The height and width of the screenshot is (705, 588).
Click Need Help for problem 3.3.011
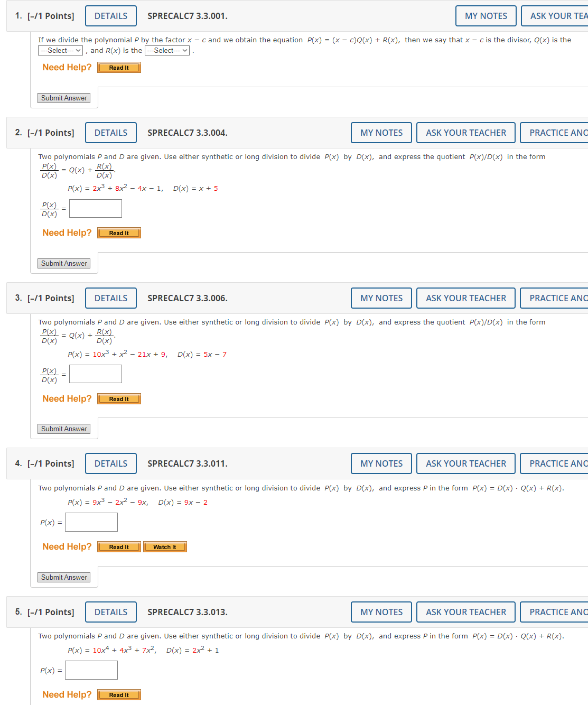[67, 546]
